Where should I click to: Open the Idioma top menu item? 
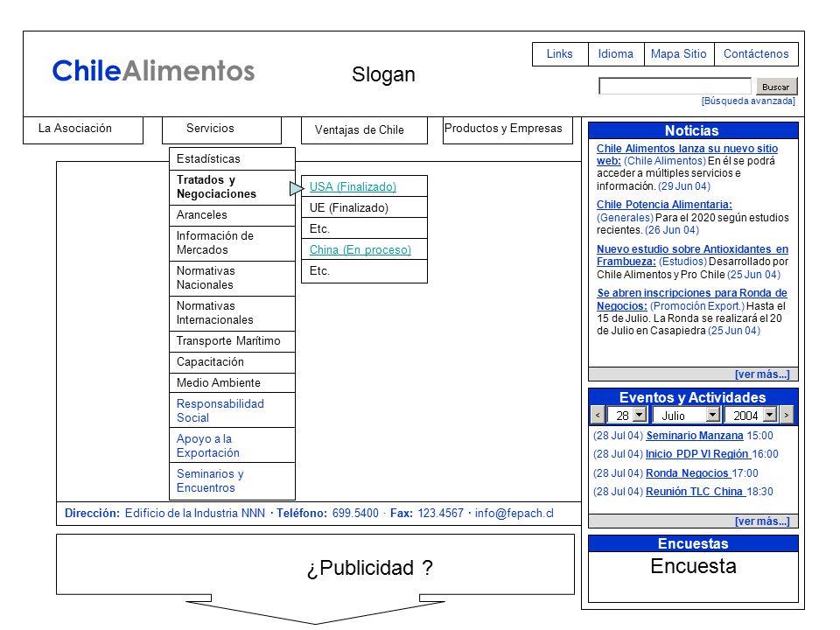click(615, 54)
